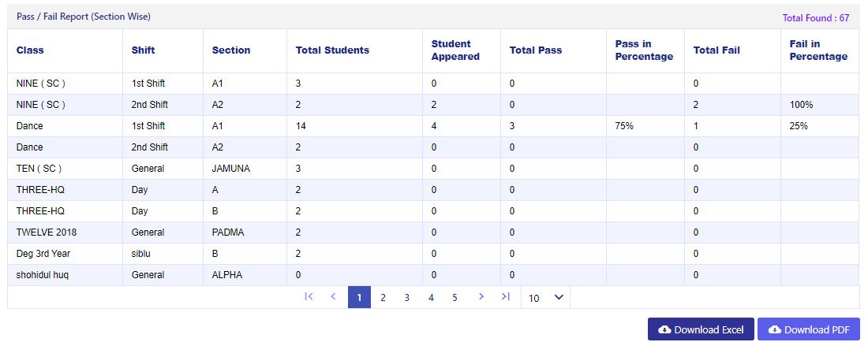
Task: Go to first page of results
Action: coord(309,297)
